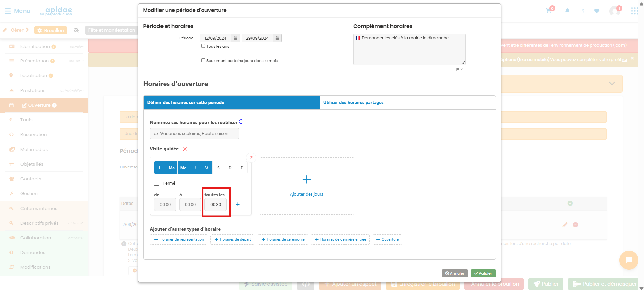Image resolution: width=644 pixels, height=290 pixels.
Task: Toggle Wednesday (Me) day button
Action: (x=183, y=168)
